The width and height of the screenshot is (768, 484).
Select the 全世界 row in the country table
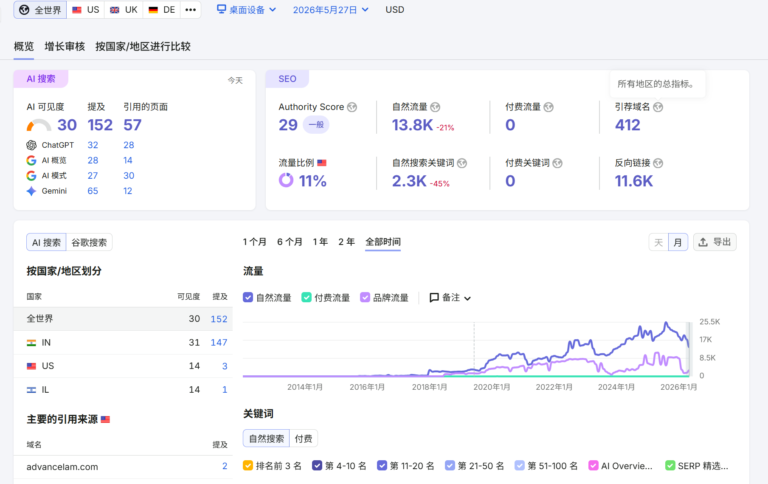click(x=123, y=319)
